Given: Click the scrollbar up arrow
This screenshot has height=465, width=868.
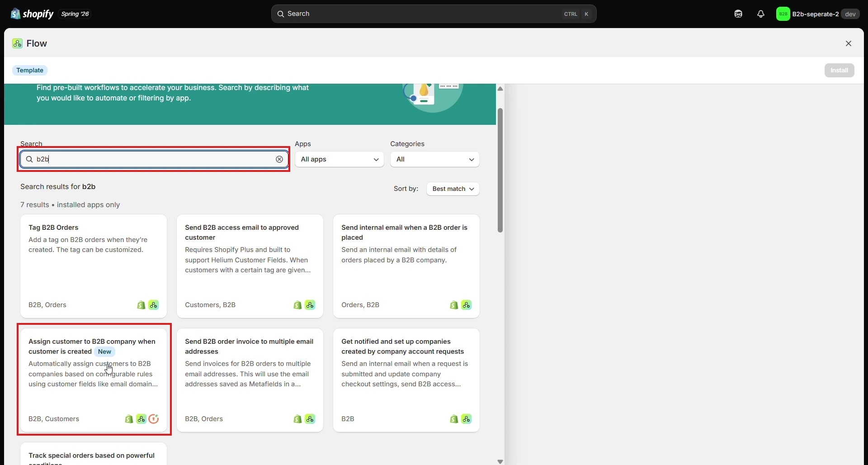Looking at the screenshot, I should 500,89.
